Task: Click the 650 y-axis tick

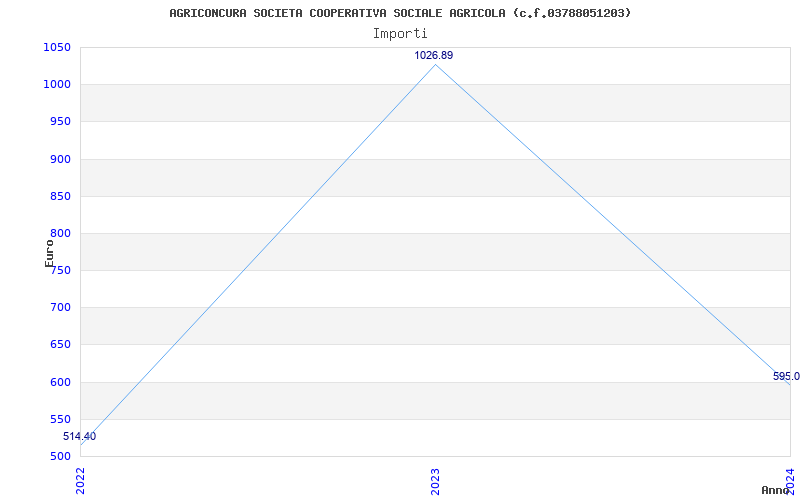Action: [x=60, y=345]
